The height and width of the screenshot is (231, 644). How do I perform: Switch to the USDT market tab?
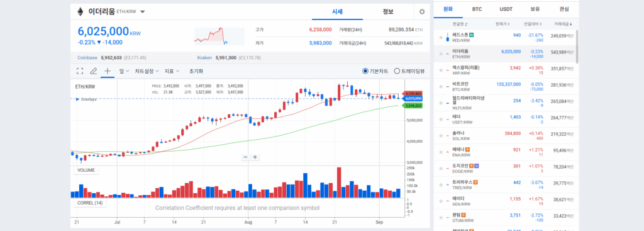click(506, 9)
